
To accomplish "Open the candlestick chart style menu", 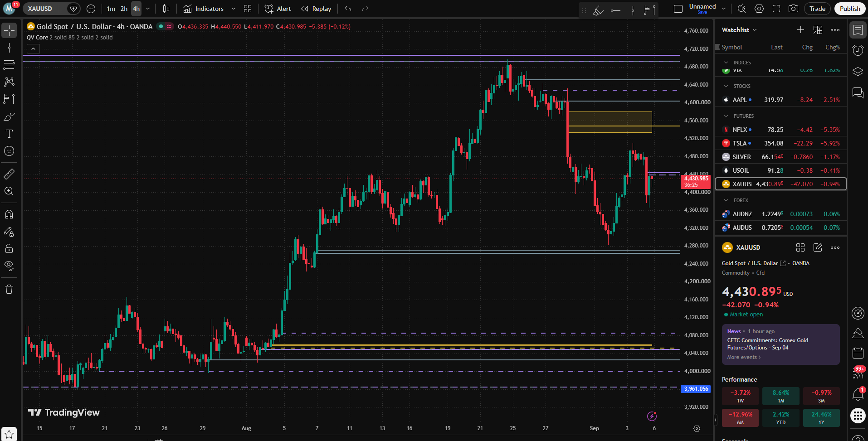I will pyautogui.click(x=166, y=9).
